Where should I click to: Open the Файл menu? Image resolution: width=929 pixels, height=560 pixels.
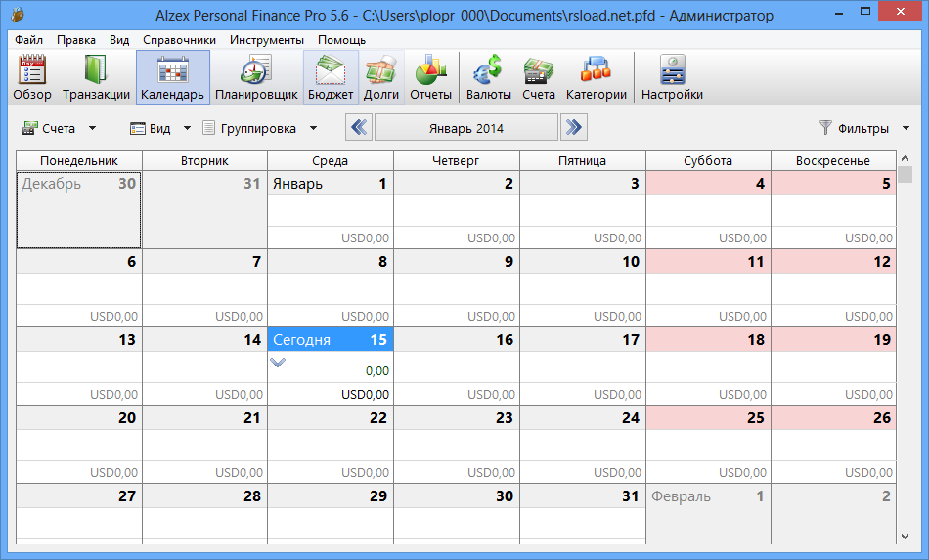click(28, 40)
